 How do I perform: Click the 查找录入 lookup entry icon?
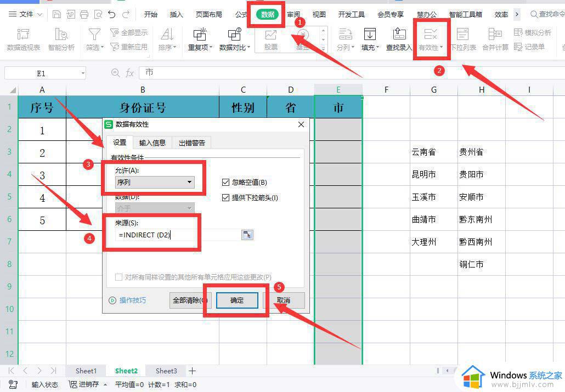(x=399, y=35)
